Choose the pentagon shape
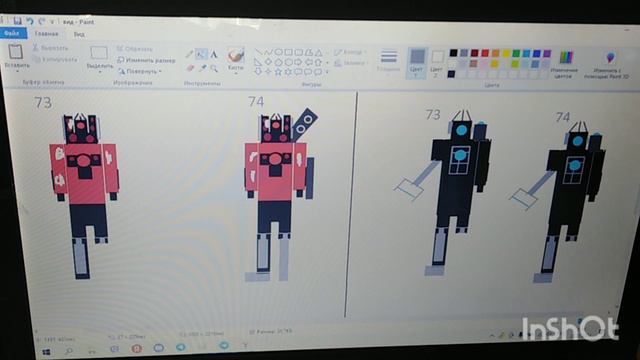Screen dimensions: 640x360 [278, 62]
